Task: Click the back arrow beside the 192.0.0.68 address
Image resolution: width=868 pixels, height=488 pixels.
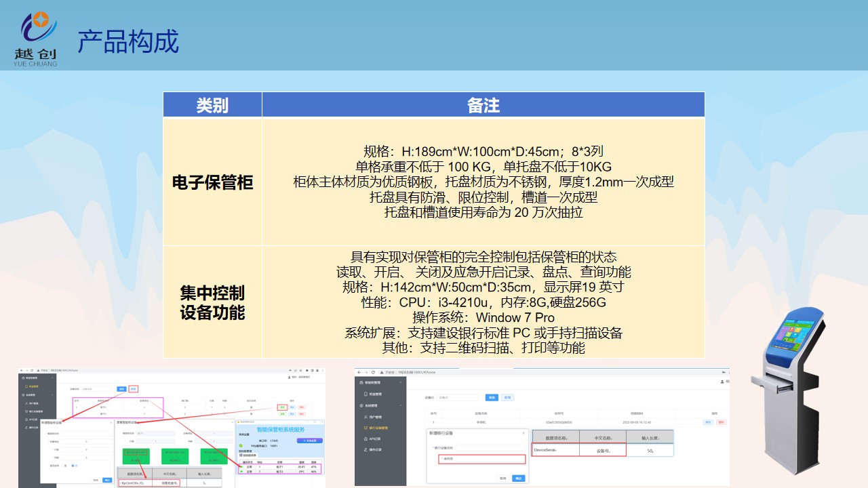Action: [359, 373]
